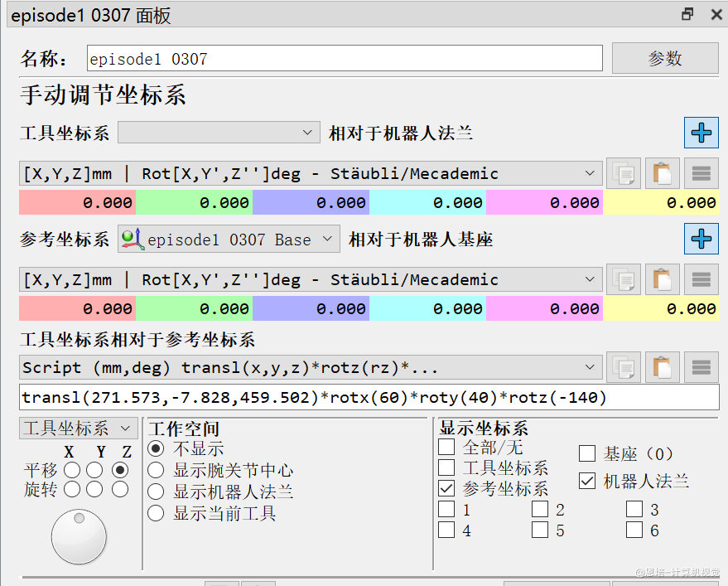Open the 工具坐标系 jog mode dropdown
The width and height of the screenshot is (728, 586).
pos(79,428)
